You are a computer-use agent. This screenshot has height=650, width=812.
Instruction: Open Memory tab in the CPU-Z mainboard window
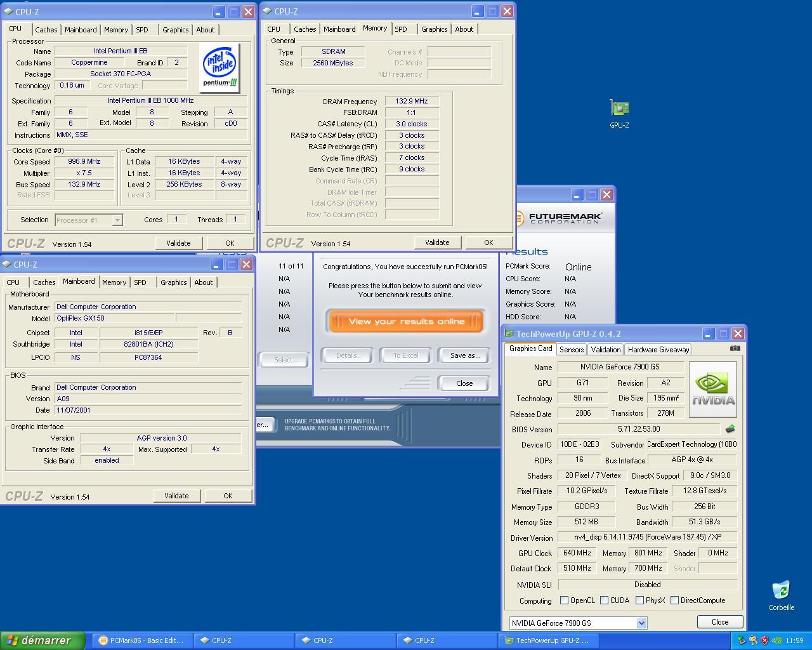tap(114, 282)
